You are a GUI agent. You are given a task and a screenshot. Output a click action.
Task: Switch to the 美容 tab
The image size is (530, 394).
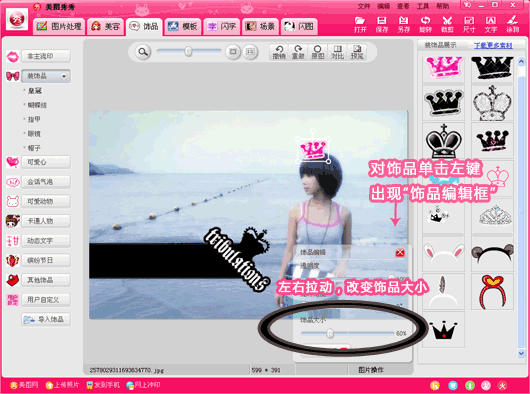click(x=106, y=26)
